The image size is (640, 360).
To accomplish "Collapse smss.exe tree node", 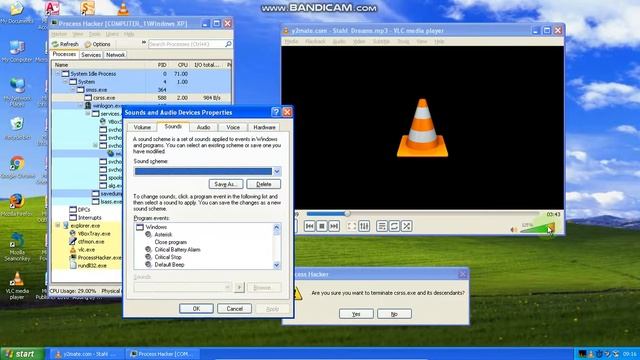I will [73, 89].
